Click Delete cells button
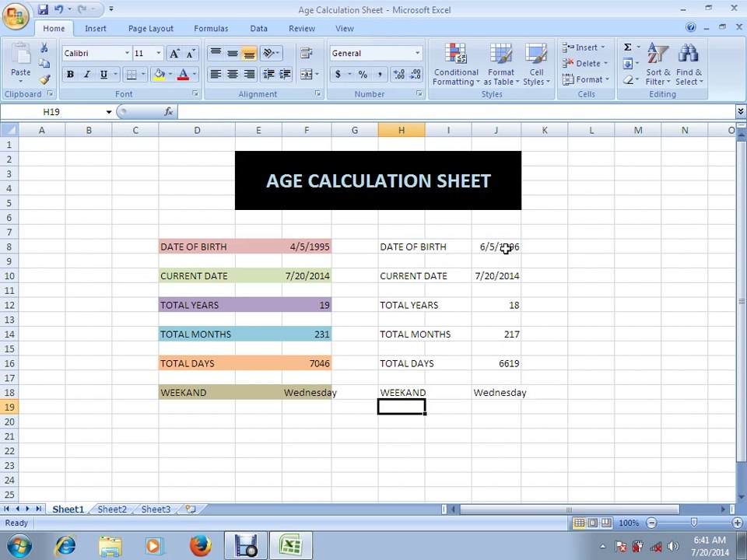The height and width of the screenshot is (560, 747). 585,63
